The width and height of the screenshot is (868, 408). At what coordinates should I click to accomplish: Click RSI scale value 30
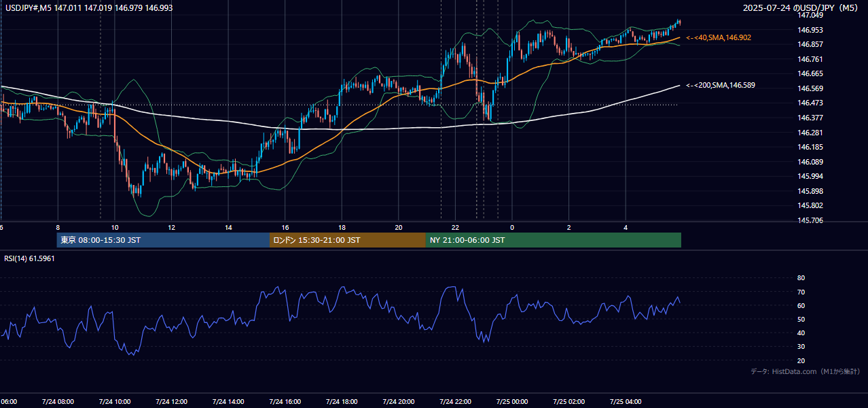click(801, 347)
